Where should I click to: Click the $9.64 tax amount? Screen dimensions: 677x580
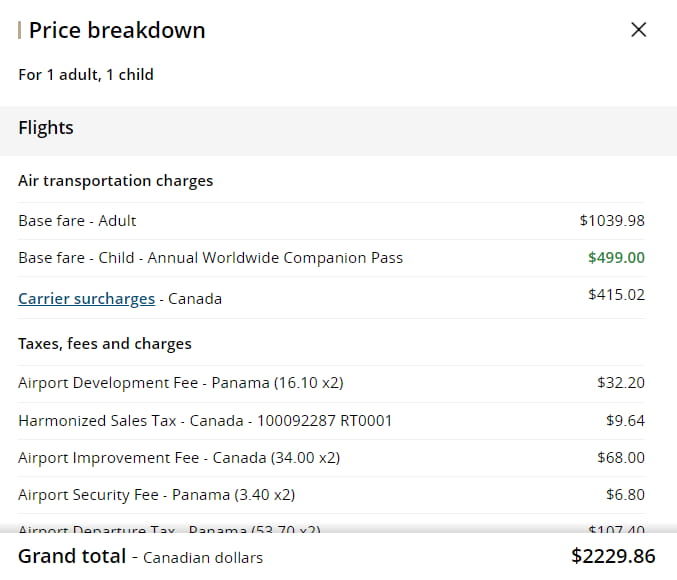tap(625, 421)
